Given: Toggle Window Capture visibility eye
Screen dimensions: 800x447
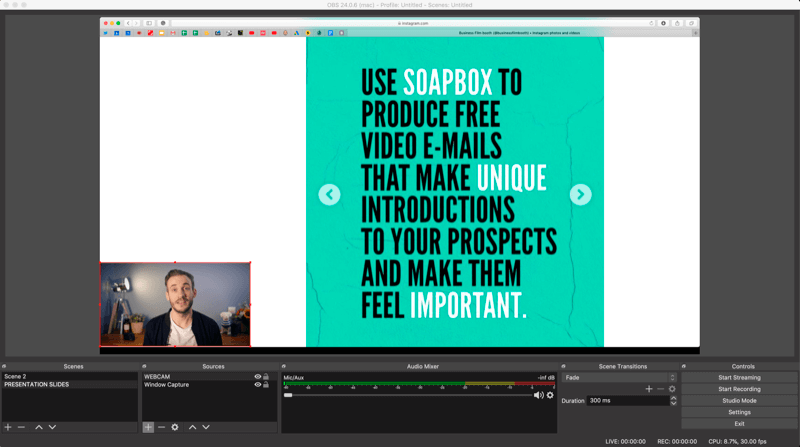Looking at the screenshot, I should click(258, 385).
